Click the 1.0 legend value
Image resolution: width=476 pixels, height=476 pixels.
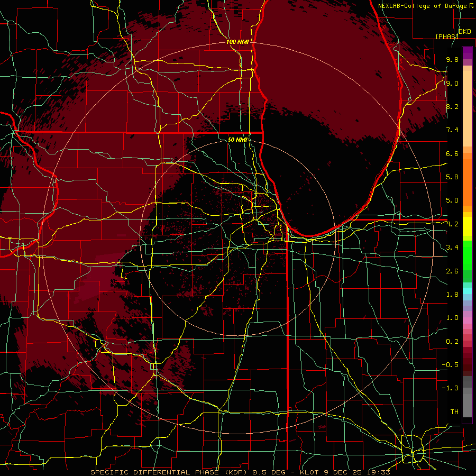[452, 318]
